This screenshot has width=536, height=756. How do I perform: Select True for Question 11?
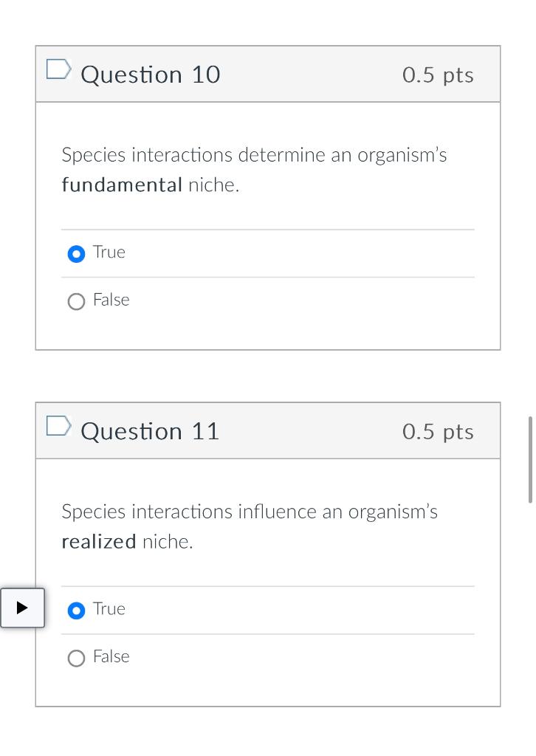click(x=76, y=610)
